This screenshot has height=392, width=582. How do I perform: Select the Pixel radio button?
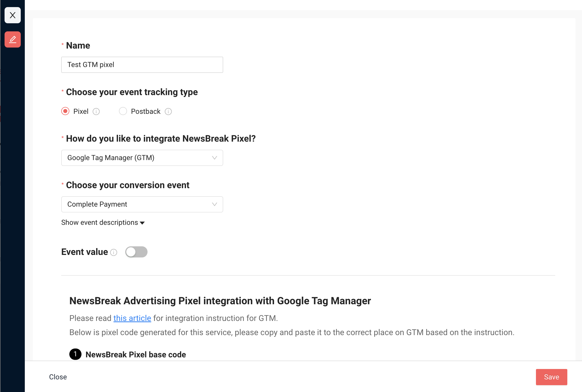[65, 111]
